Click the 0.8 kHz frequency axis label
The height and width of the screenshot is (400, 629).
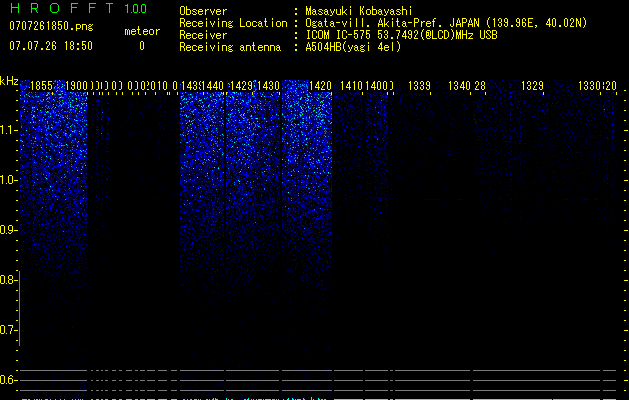(8, 280)
